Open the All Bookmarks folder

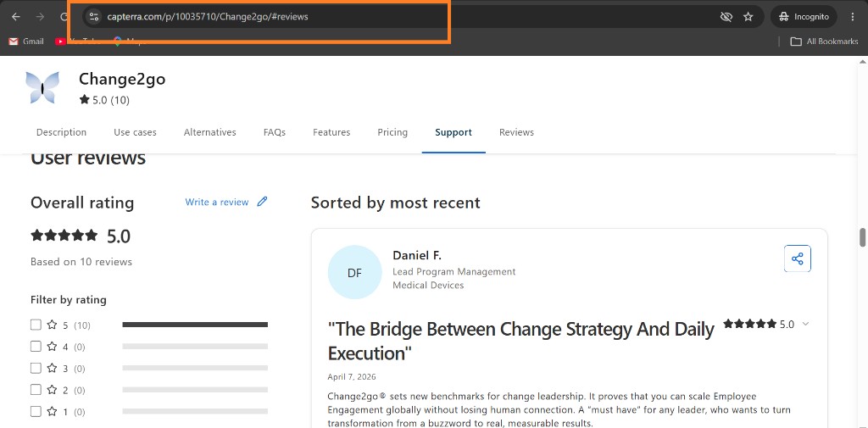coord(824,42)
